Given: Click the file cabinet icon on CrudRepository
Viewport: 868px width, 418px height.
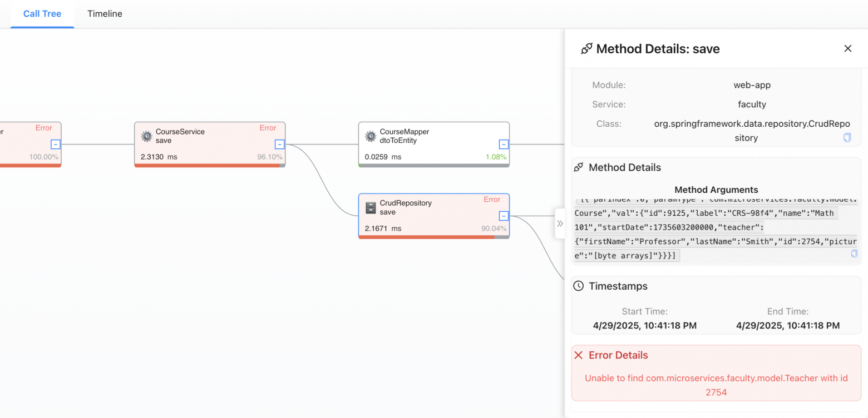Looking at the screenshot, I should point(371,207).
